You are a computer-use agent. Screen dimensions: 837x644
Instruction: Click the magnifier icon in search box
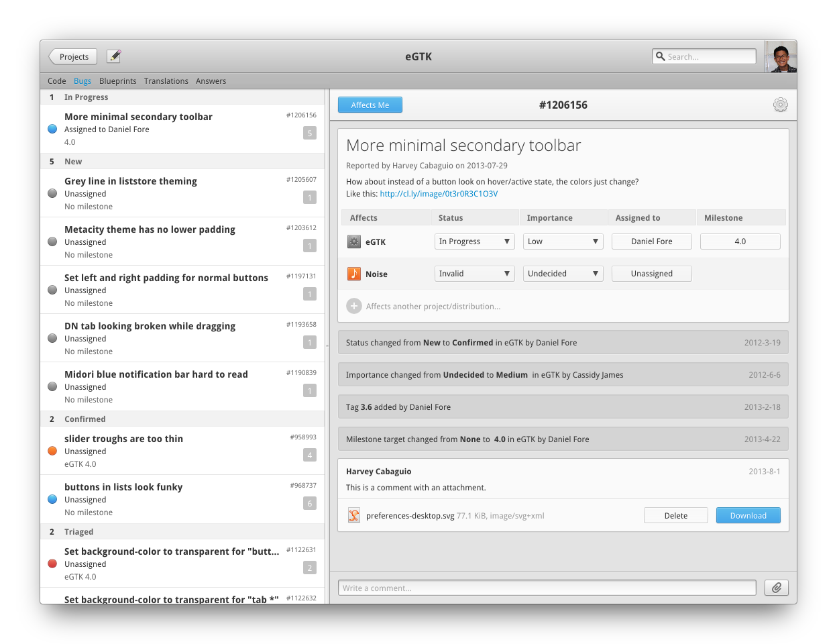click(661, 56)
